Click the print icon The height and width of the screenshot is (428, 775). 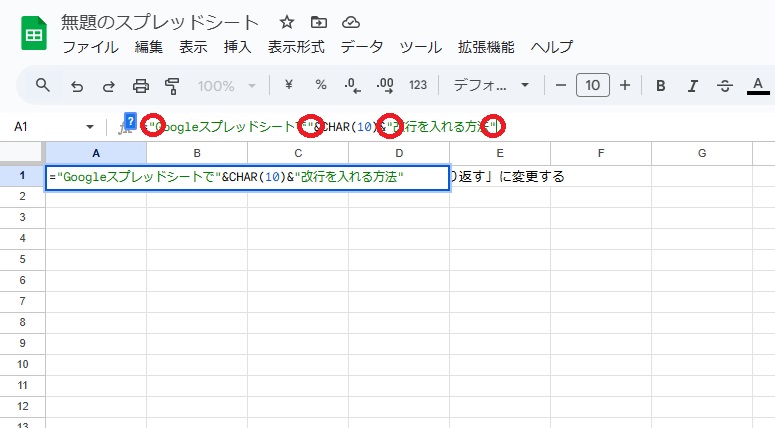click(141, 86)
